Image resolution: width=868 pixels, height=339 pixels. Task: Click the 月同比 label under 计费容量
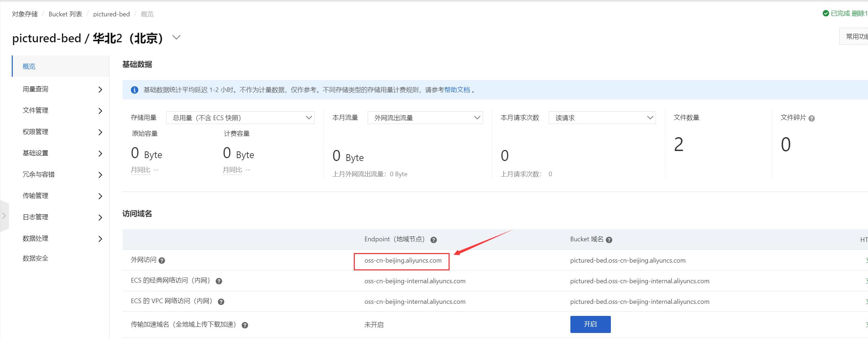coord(233,170)
